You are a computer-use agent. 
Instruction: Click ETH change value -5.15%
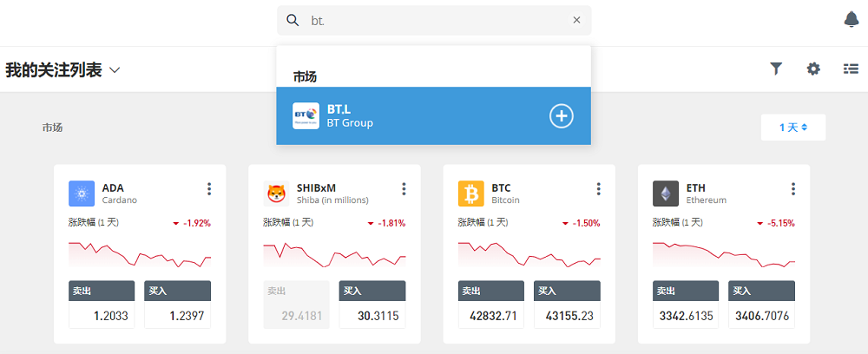tap(781, 224)
